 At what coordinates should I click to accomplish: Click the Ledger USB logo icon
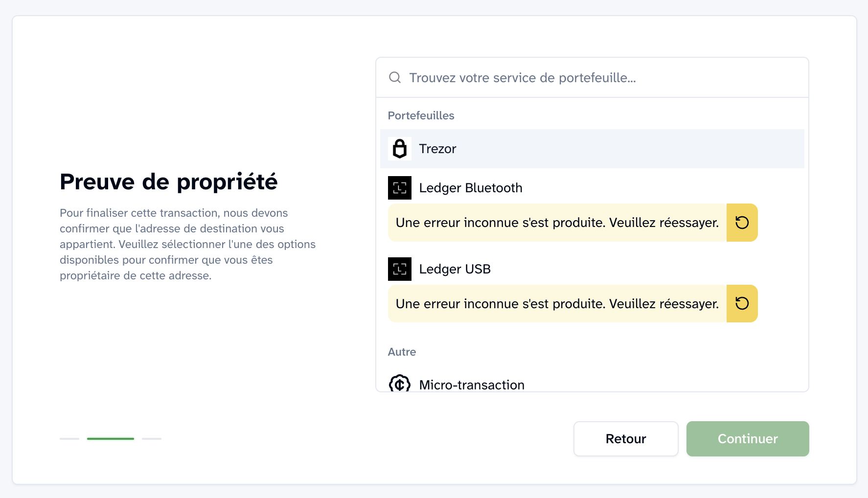[400, 269]
